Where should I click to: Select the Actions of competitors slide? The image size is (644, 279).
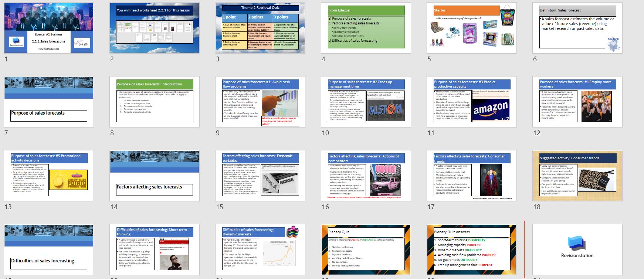[x=366, y=176]
